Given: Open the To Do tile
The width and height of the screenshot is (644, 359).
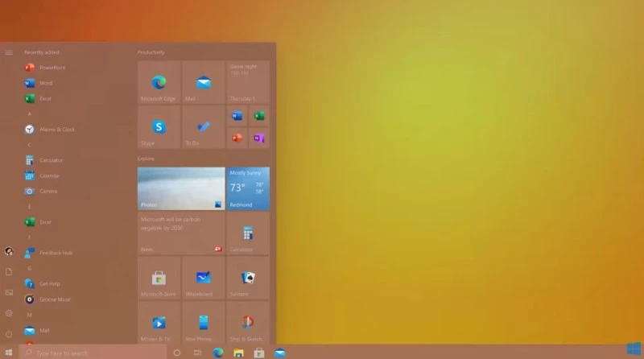Looking at the screenshot, I should pos(204,127).
